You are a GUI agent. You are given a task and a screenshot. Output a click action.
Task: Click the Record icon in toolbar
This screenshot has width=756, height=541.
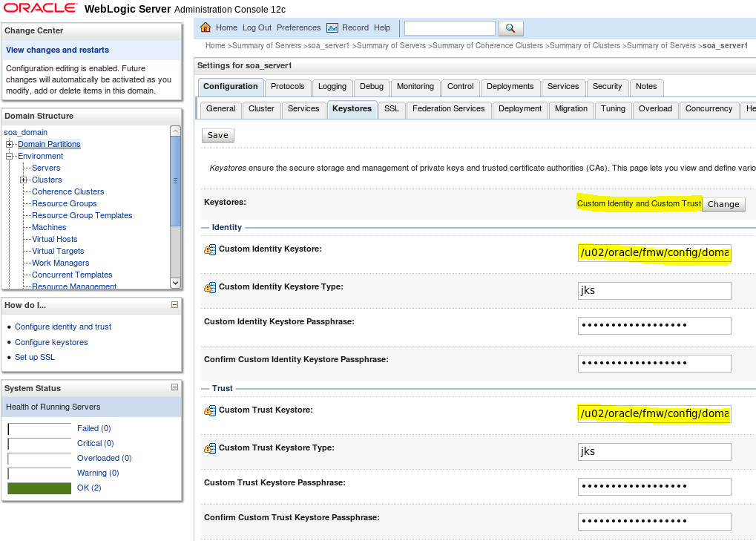(x=332, y=28)
